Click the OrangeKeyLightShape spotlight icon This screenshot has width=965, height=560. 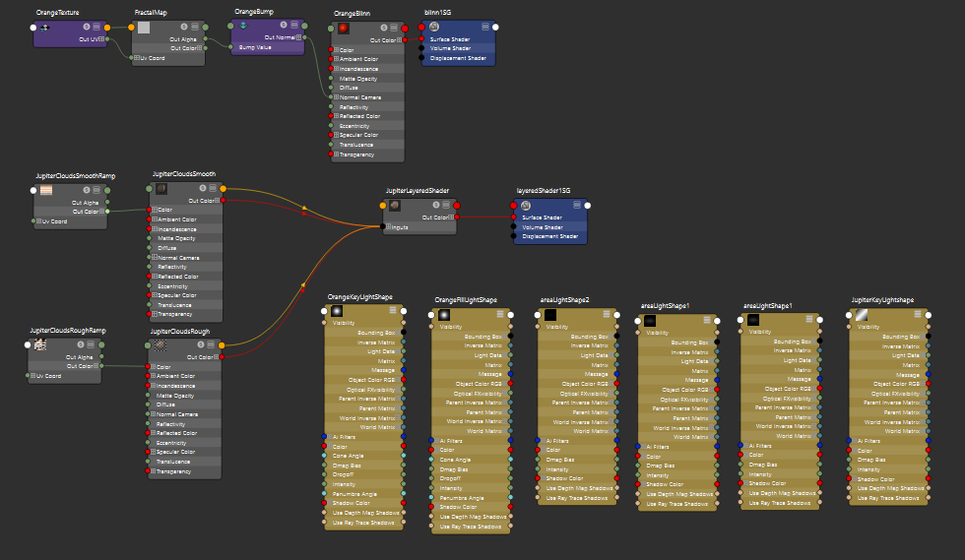pyautogui.click(x=336, y=311)
